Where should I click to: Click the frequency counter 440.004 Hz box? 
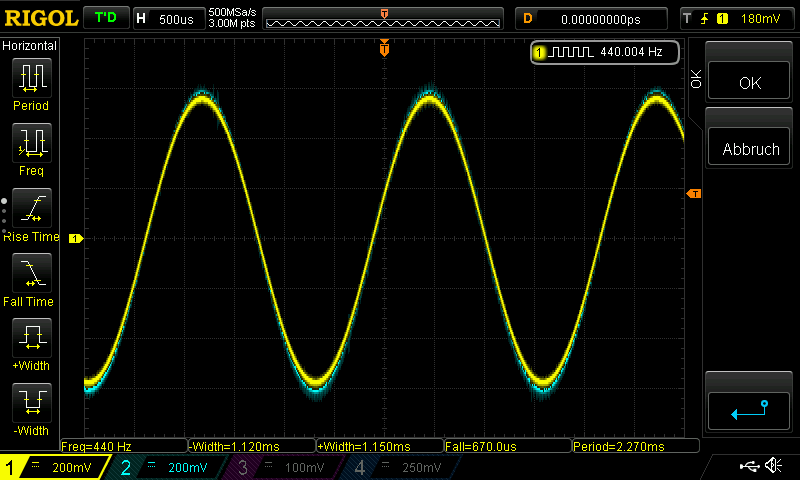pyautogui.click(x=605, y=52)
